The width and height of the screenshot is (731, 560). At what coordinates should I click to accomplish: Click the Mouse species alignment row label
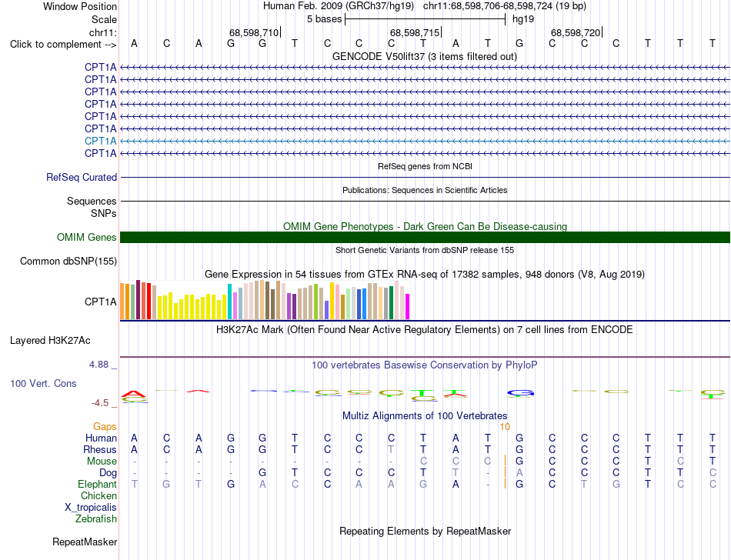point(102,462)
